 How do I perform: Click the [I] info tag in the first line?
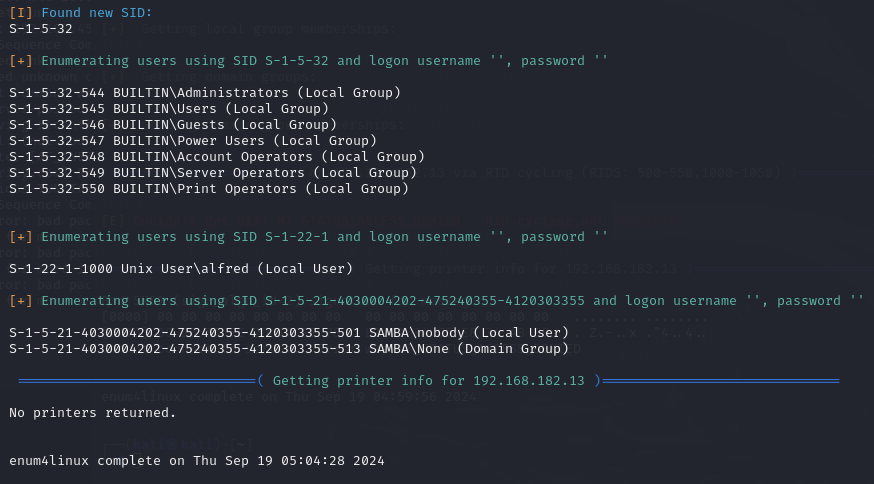[20, 11]
